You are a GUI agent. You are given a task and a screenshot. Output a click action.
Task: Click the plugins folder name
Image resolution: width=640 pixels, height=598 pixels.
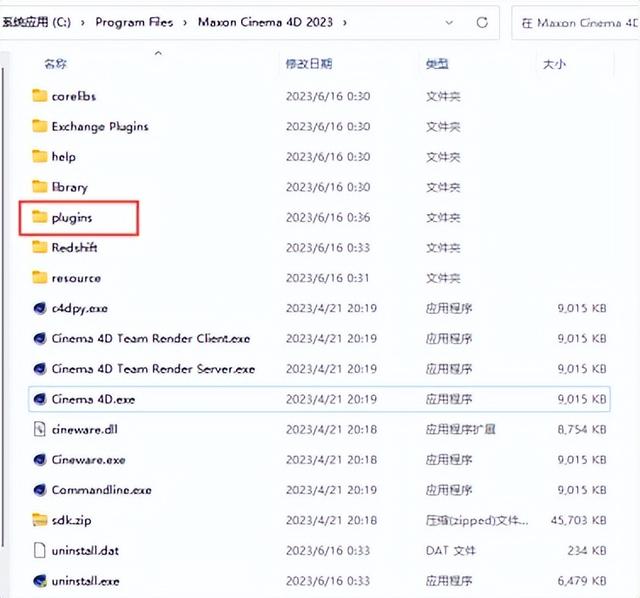click(72, 218)
